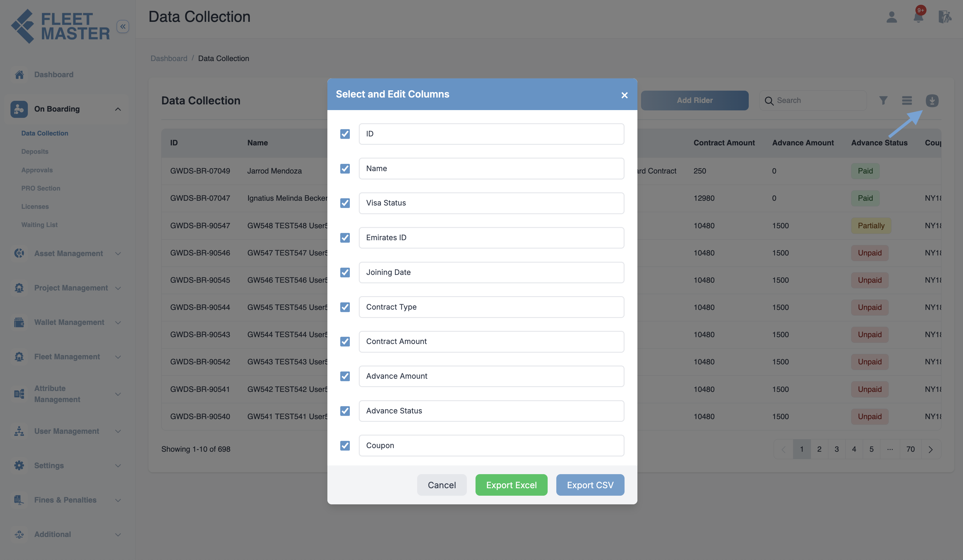Screen dimensions: 963x560
Task: Open the notifications bell
Action: [x=918, y=17]
